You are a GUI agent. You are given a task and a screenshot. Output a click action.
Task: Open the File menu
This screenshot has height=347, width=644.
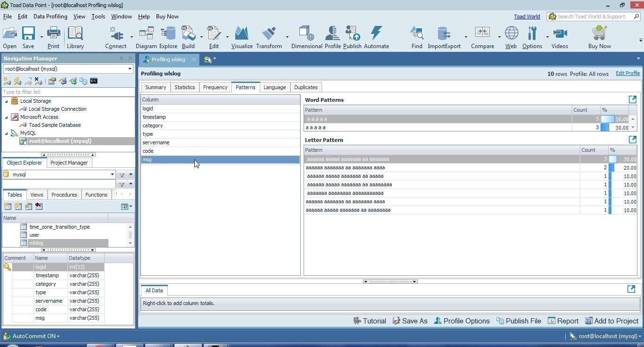(8, 16)
